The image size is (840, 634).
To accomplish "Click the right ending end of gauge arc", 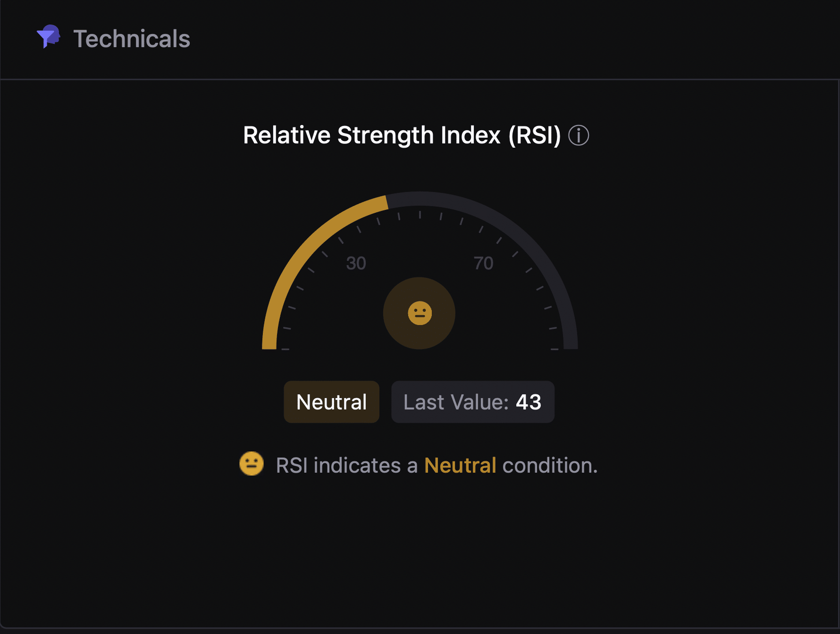I will click(x=570, y=344).
